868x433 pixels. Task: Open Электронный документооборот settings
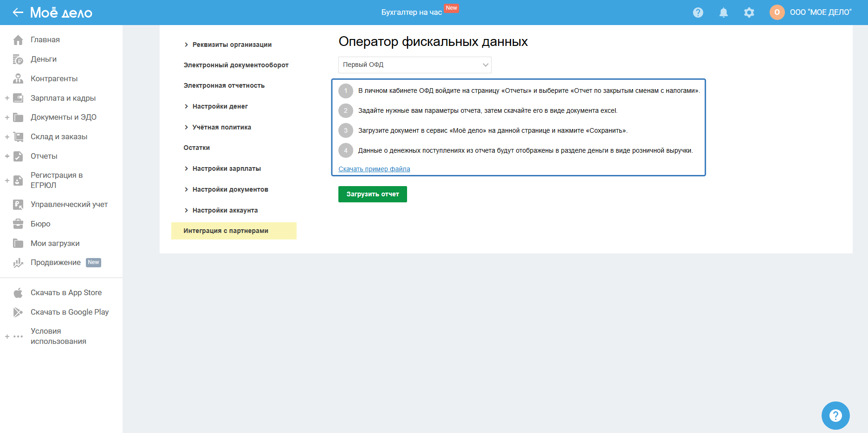pos(236,65)
